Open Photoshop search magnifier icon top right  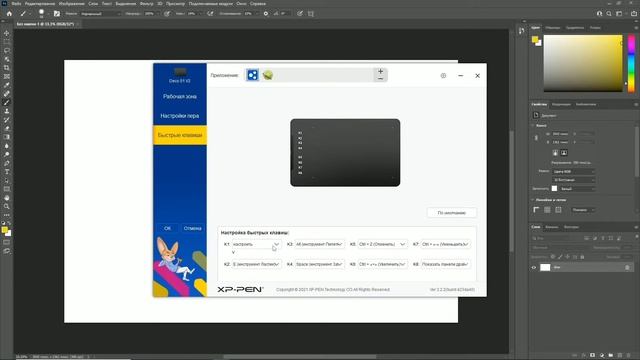609,13
